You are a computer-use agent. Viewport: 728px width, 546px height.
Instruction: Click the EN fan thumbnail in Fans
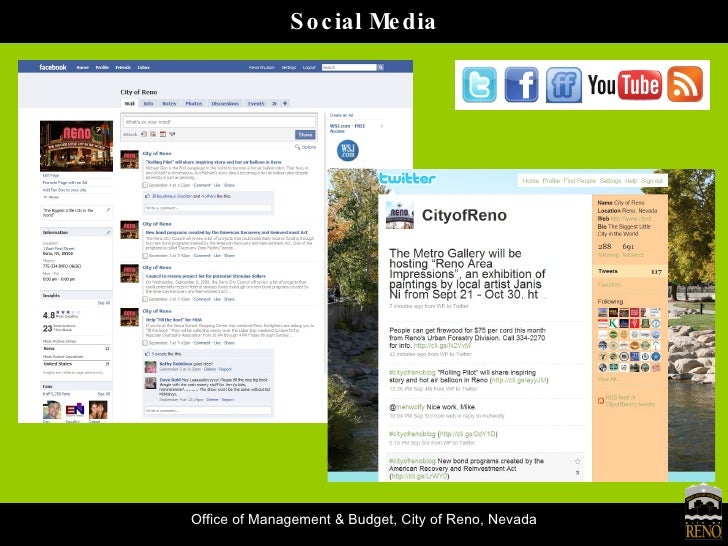[x=75, y=410]
